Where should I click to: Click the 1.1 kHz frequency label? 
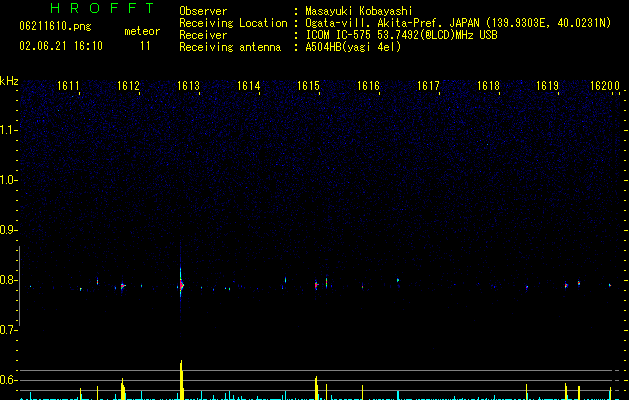pos(8,130)
